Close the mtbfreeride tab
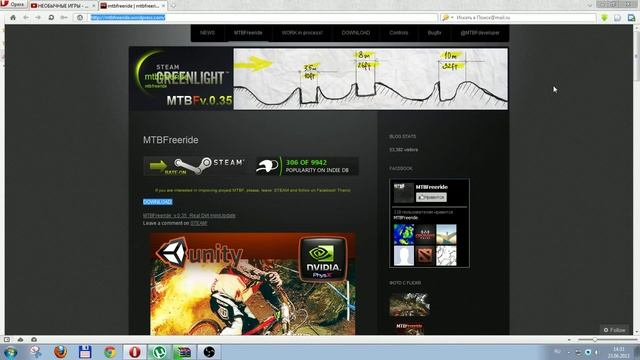 [x=163, y=6]
